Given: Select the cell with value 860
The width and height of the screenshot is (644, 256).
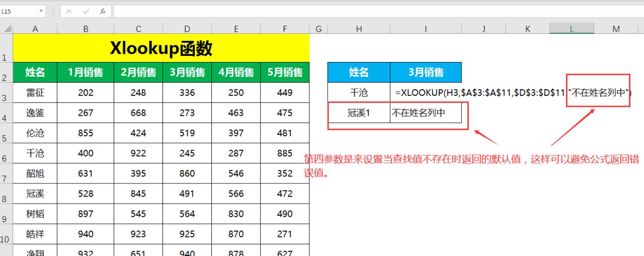Looking at the screenshot, I should click(x=187, y=173).
